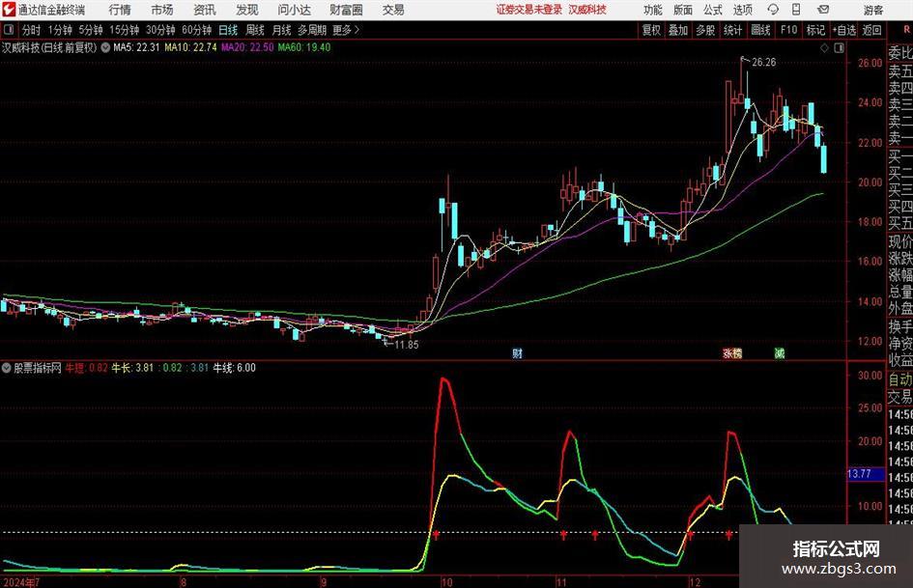
Task: Click the 通达信 red logo icon
Action: click(x=9, y=10)
